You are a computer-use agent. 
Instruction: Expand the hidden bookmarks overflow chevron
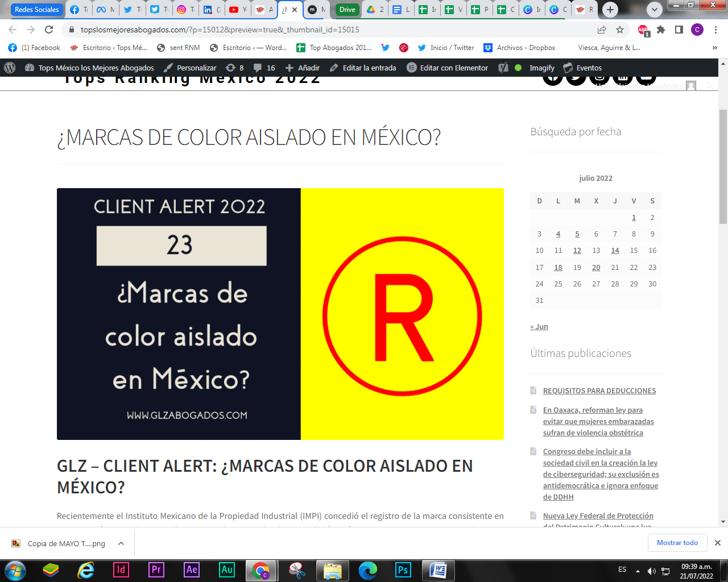click(714, 48)
